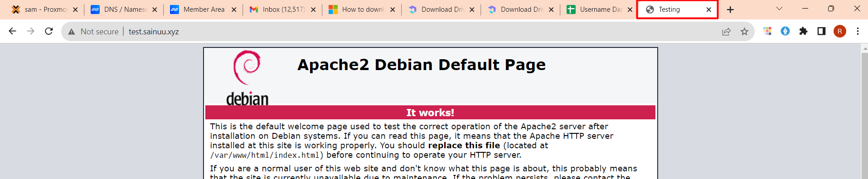Viewport: 868px width, 179px height.
Task: Open the blue droplet extension icon
Action: click(x=786, y=31)
